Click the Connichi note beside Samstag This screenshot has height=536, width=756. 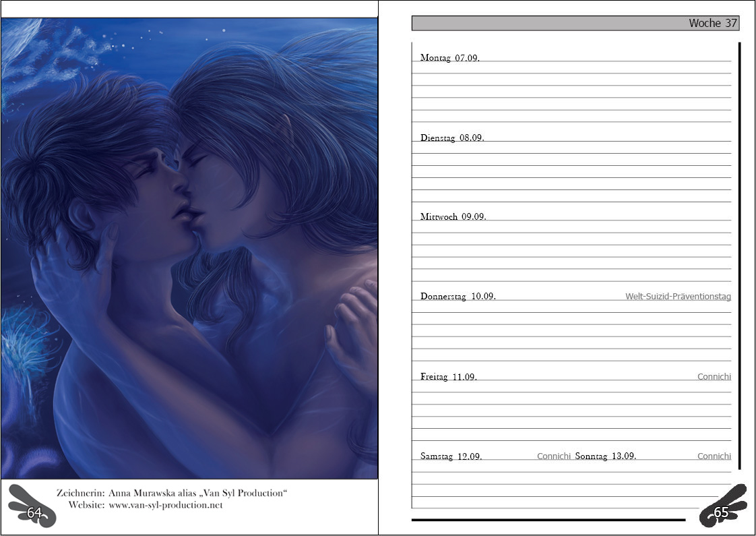[x=553, y=456]
